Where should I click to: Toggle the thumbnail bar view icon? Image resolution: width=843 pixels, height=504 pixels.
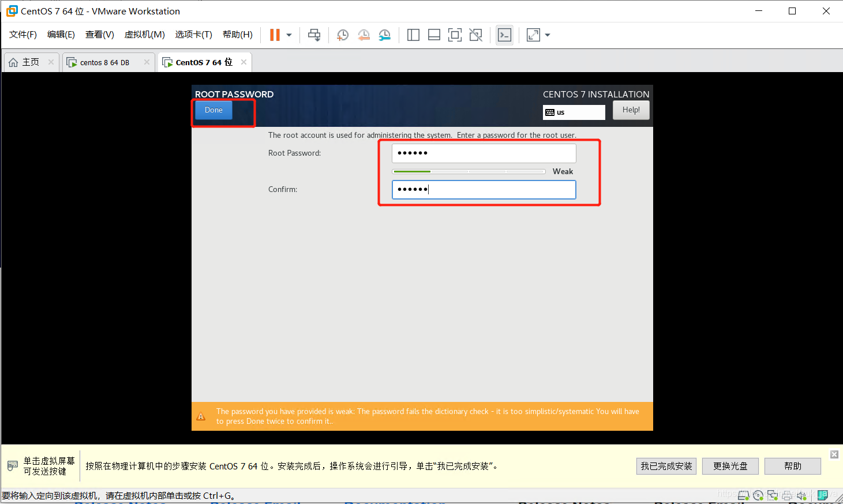pos(434,35)
